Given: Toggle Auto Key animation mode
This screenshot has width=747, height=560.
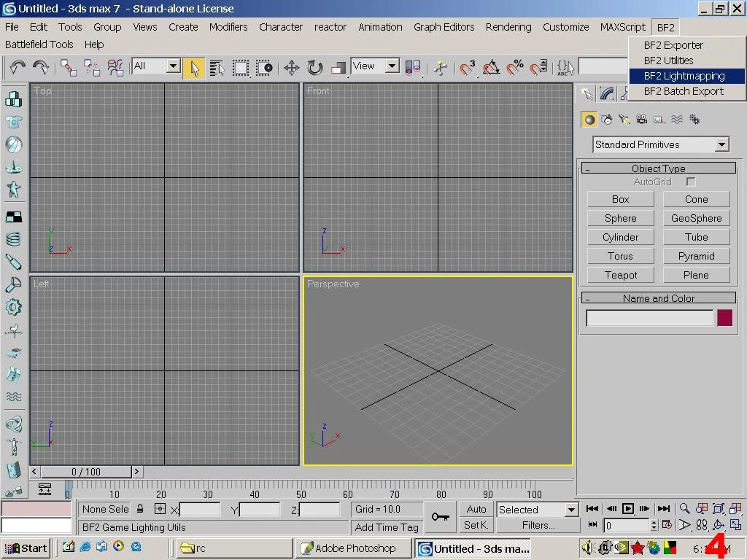Looking at the screenshot, I should tap(476, 509).
